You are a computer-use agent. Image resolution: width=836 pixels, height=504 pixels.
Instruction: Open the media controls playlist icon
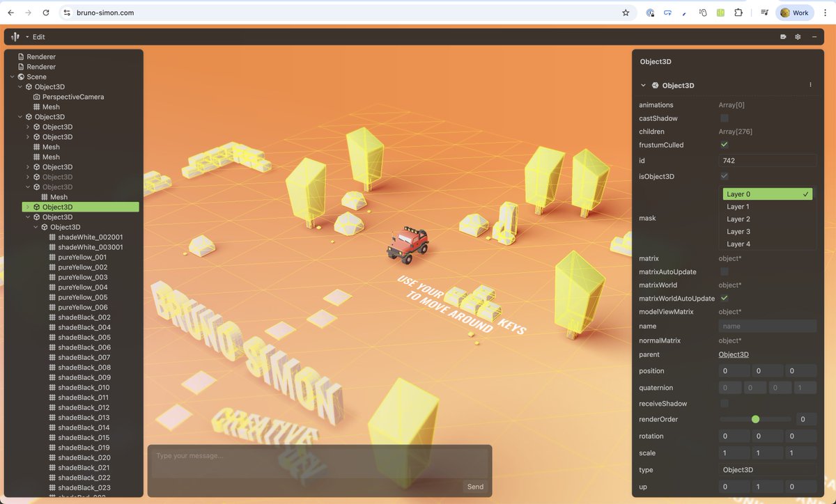pos(764,13)
